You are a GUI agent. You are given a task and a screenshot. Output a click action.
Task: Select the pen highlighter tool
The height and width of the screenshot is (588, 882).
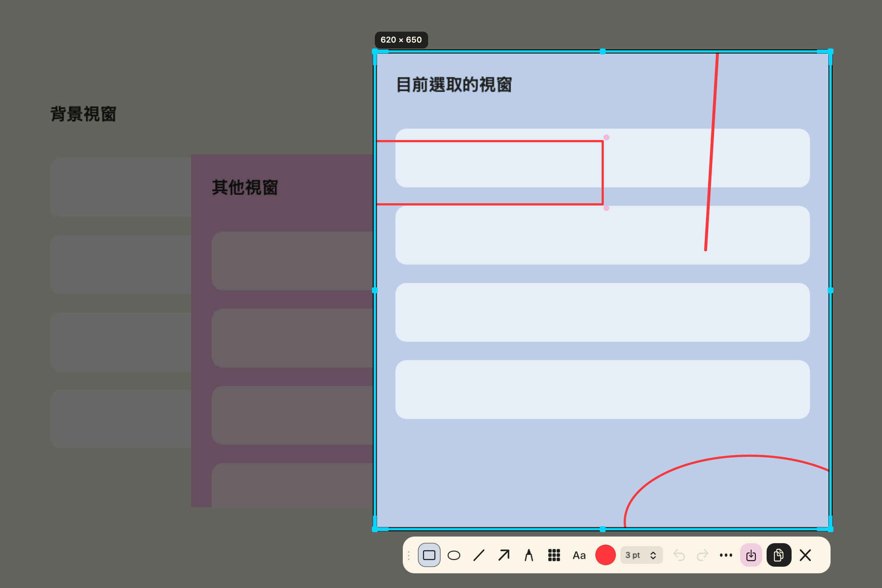(x=529, y=555)
